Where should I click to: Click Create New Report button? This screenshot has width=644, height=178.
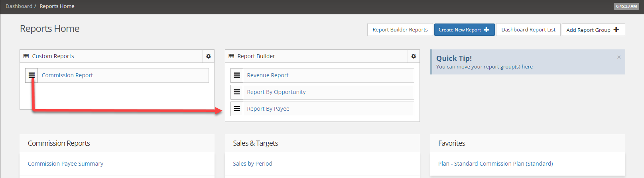point(464,30)
